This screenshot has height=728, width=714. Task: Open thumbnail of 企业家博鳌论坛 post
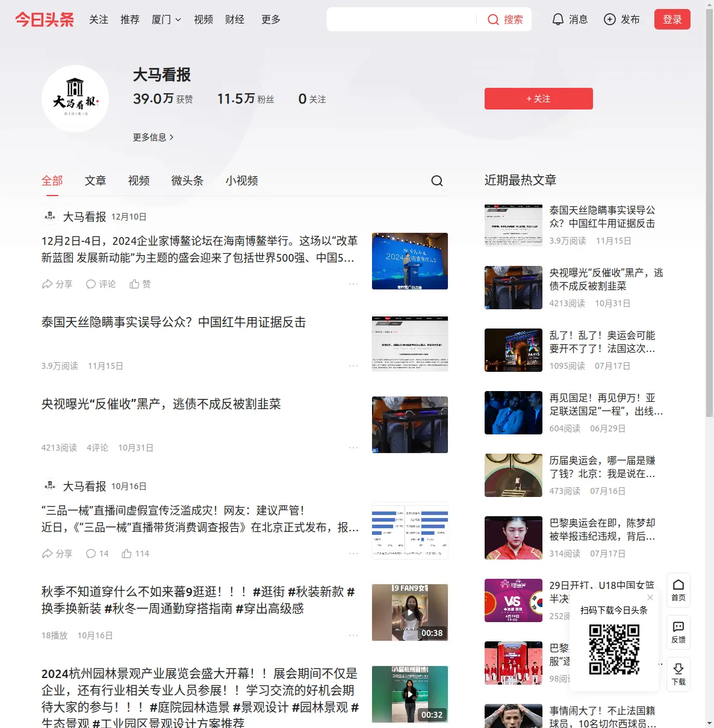[x=410, y=261]
